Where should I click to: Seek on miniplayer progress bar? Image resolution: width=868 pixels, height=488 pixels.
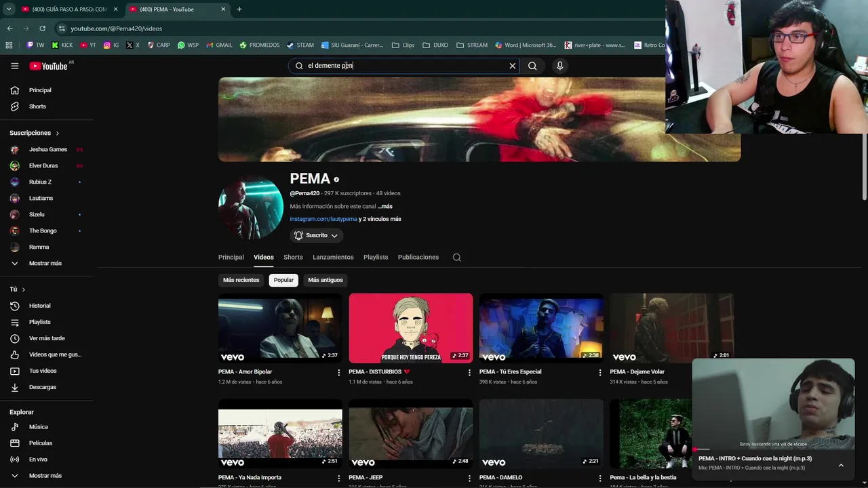tap(773, 449)
